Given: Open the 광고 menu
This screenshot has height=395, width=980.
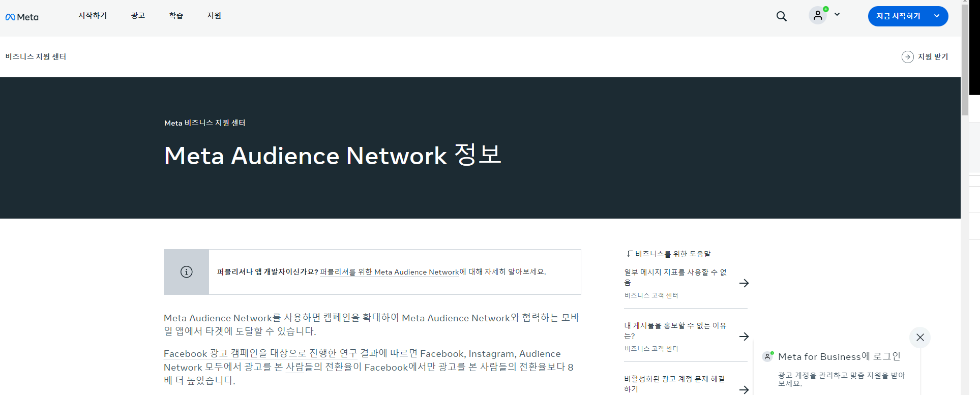Looking at the screenshot, I should click(x=138, y=16).
